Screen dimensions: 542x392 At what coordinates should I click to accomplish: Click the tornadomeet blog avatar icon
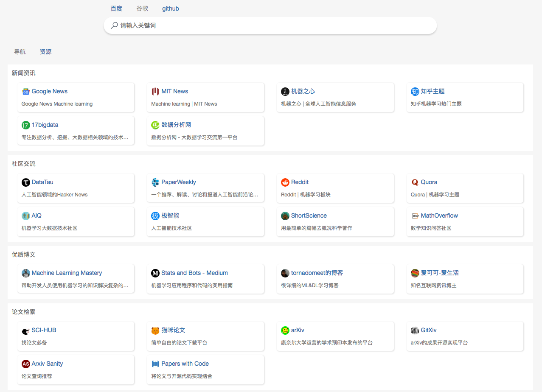[x=285, y=273]
